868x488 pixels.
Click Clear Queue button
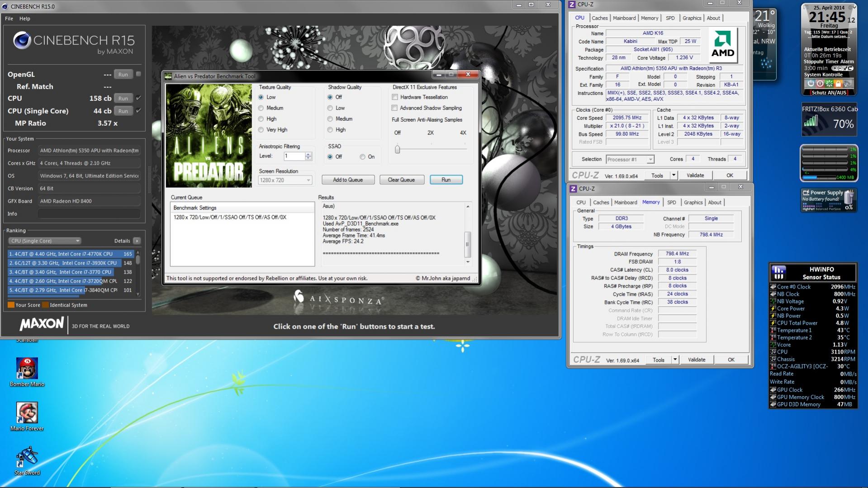(401, 180)
